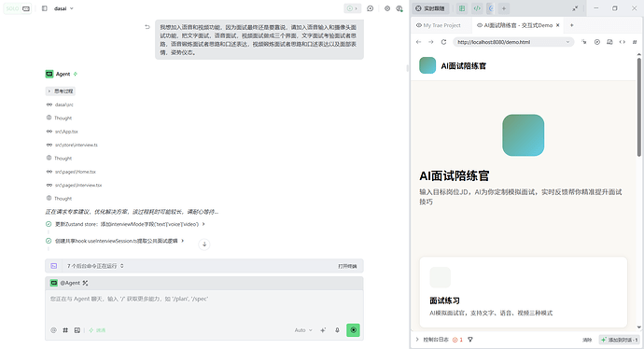The height and width of the screenshot is (349, 644).
Task: Switch to the My Trae Project tab
Action: (439, 25)
